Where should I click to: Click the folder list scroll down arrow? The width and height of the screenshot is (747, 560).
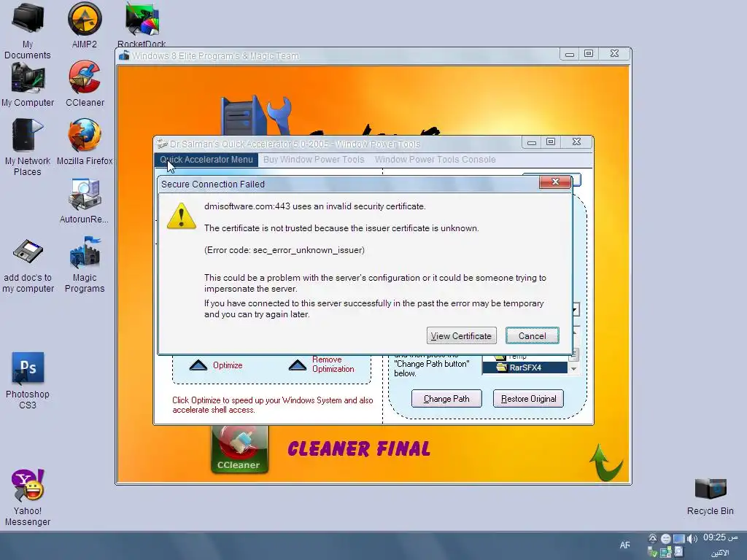click(573, 369)
